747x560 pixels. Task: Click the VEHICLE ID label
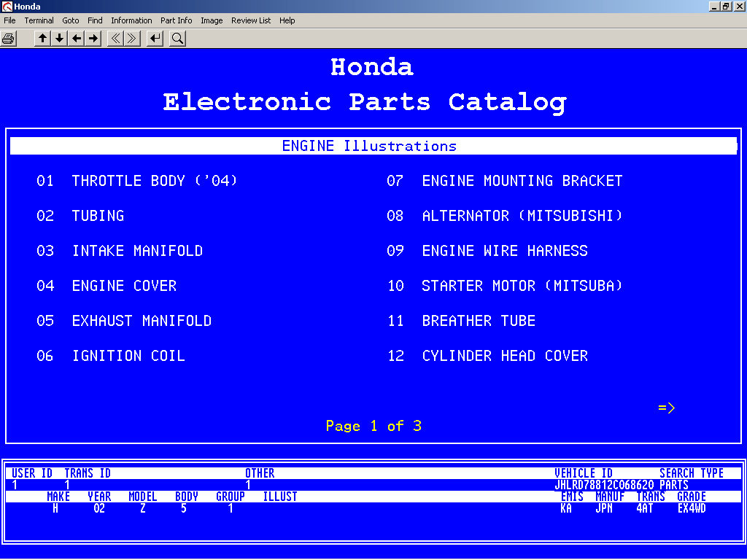pyautogui.click(x=584, y=473)
